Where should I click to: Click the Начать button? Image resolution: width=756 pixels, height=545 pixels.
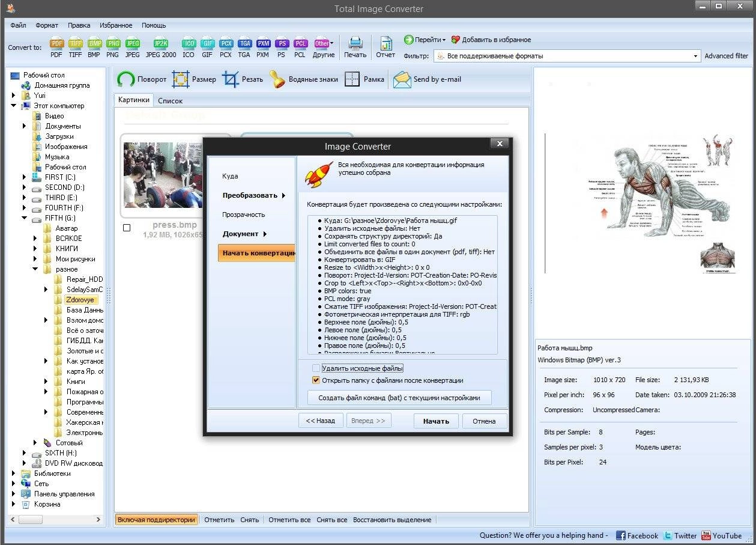436,421
